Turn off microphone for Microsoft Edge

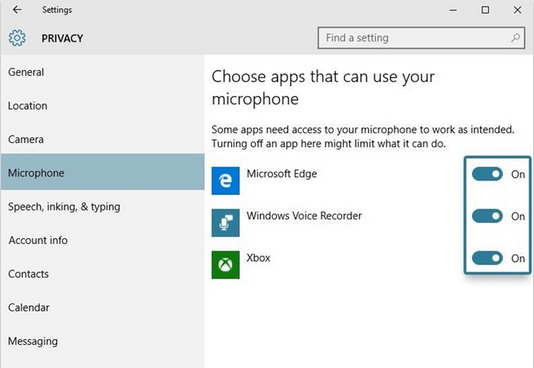point(487,174)
